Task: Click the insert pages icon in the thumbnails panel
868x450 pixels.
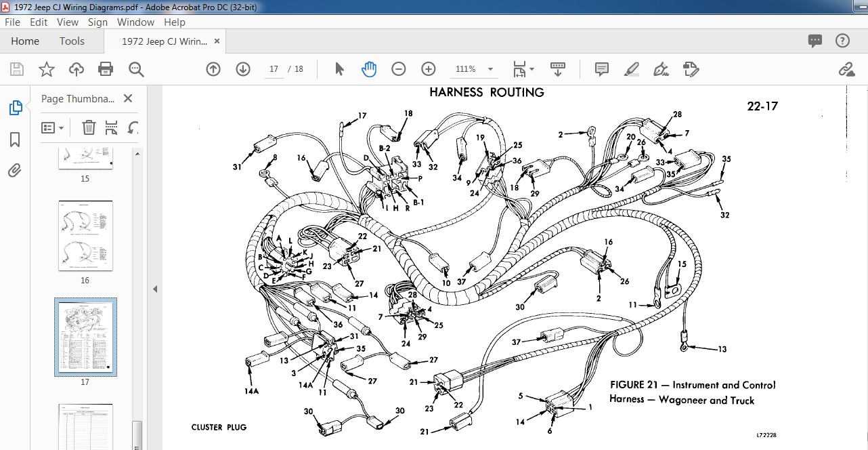Action: (112, 127)
